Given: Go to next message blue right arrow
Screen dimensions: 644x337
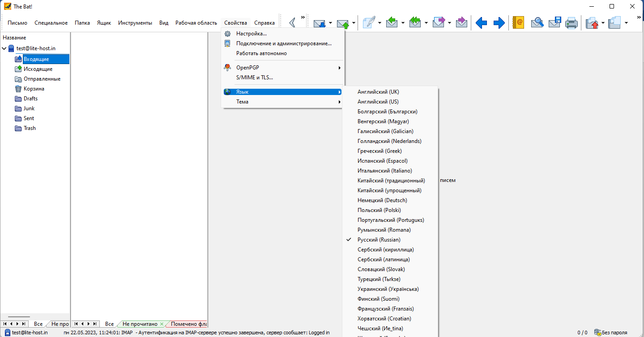Looking at the screenshot, I should (499, 23).
